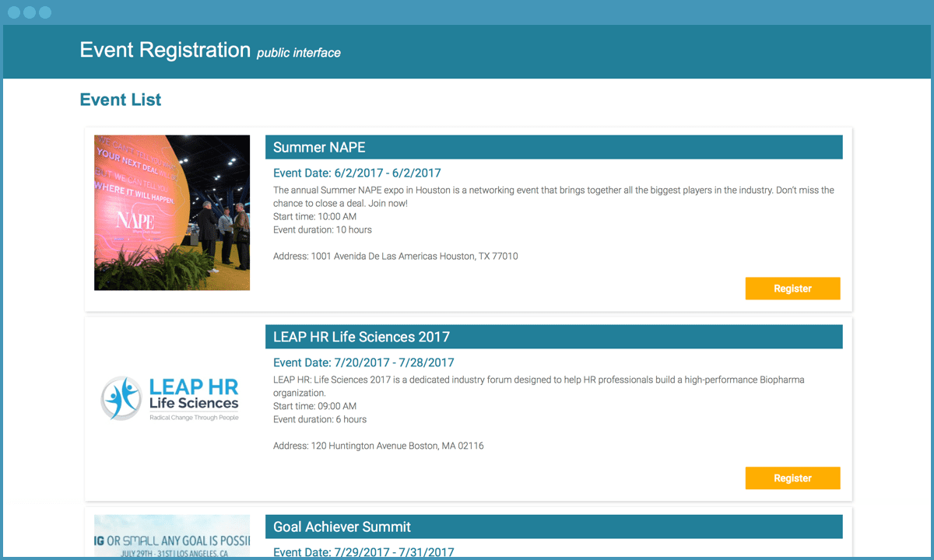Select the Boston Huntington Avenue address
The image size is (934, 560).
click(378, 446)
